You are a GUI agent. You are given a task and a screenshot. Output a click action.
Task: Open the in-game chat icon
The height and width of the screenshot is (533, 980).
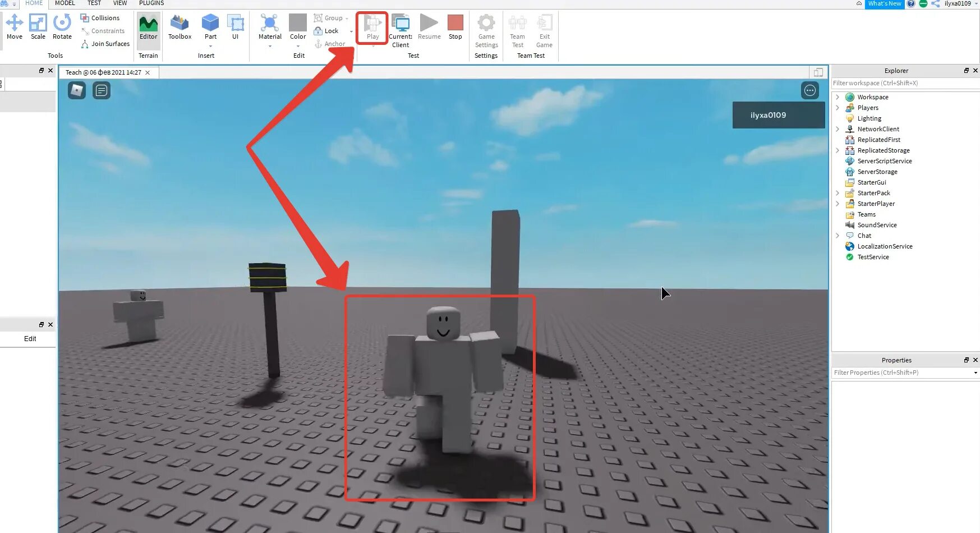[102, 90]
